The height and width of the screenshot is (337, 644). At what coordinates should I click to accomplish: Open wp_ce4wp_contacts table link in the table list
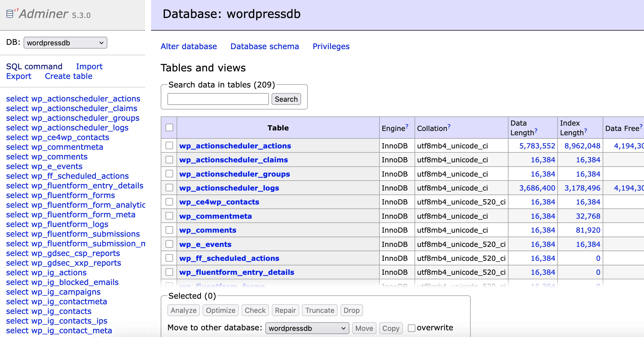219,202
